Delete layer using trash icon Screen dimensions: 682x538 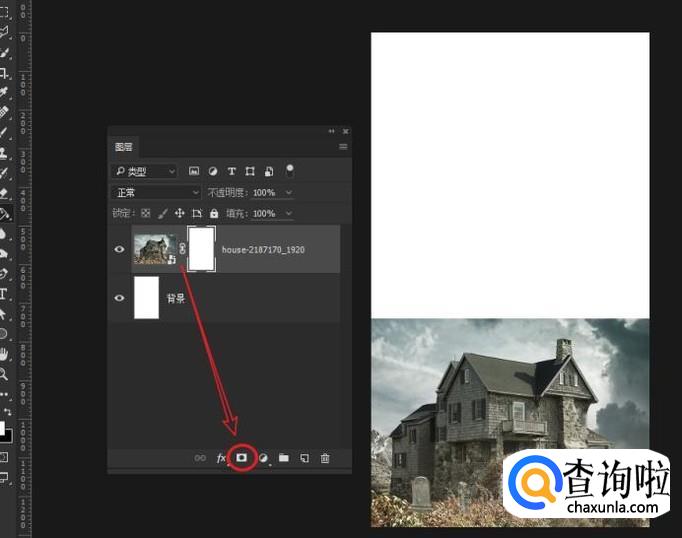(x=325, y=458)
